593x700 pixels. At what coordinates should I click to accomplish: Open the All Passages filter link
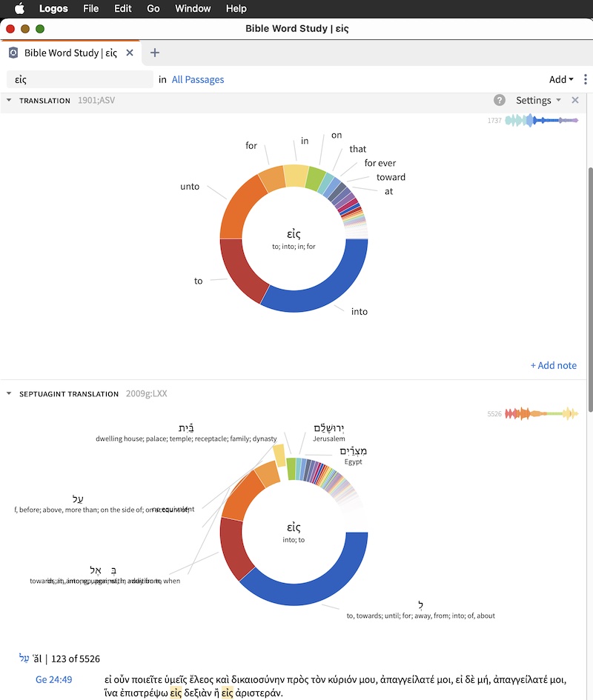click(198, 79)
